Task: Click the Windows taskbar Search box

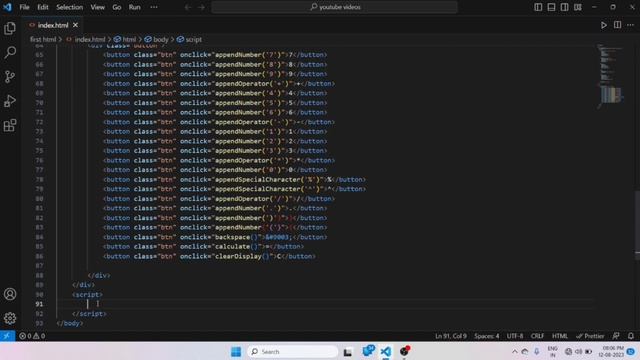Action: pos(292,351)
